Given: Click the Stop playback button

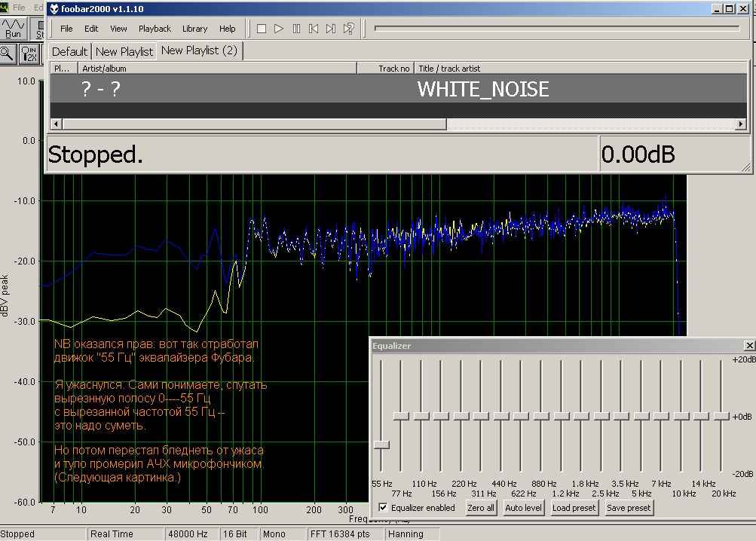Looking at the screenshot, I should [x=262, y=29].
